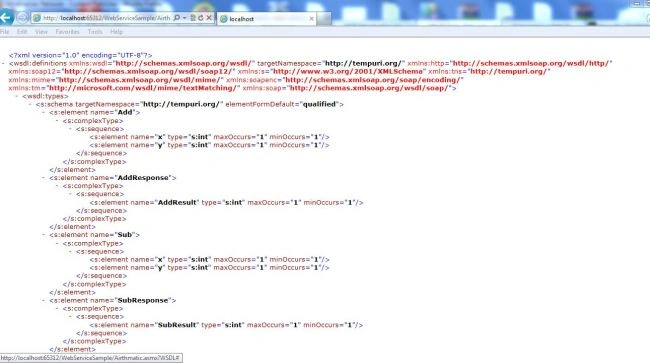Click the "AddResponse" name value
The height and width of the screenshot is (363, 650).
pos(143,178)
